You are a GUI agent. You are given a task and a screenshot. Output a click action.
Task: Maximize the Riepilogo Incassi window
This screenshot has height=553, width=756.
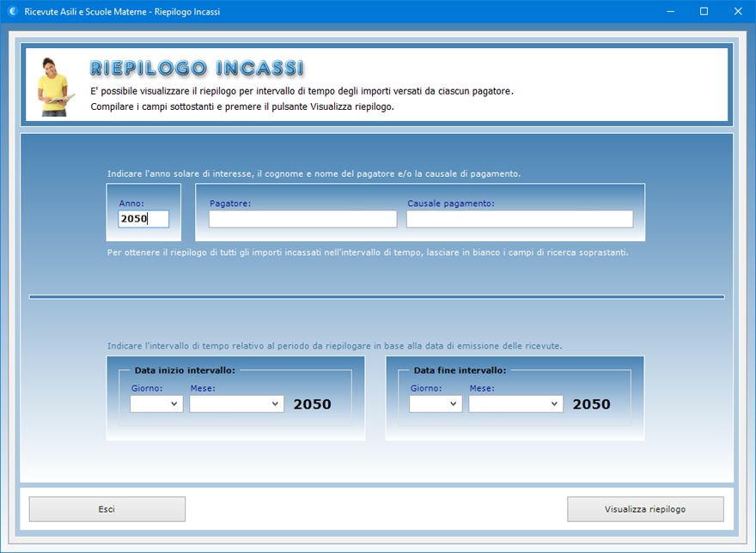pyautogui.click(x=704, y=11)
